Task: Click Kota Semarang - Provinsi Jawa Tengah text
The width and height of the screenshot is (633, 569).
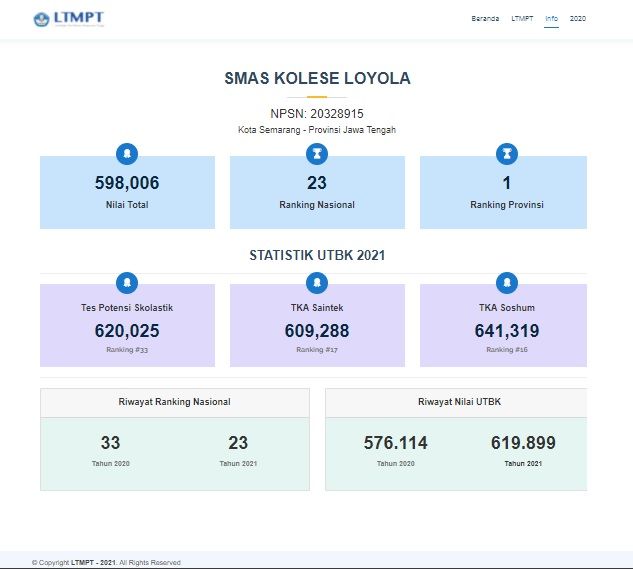Action: pyautogui.click(x=317, y=130)
